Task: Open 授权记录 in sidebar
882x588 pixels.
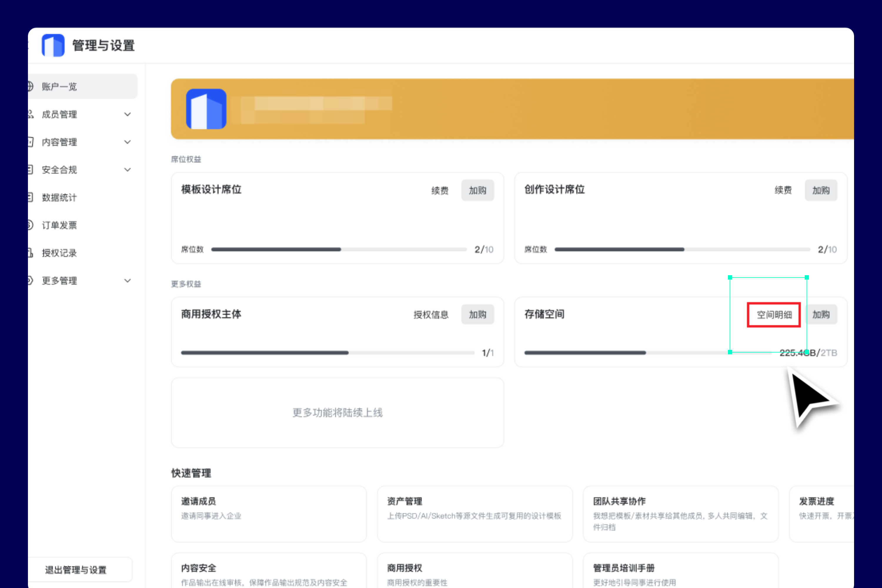Action: tap(59, 253)
